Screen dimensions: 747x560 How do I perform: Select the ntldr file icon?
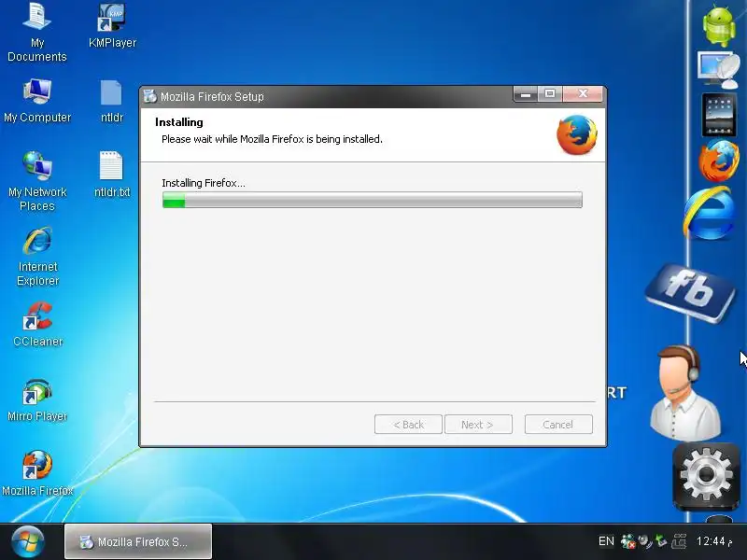pyautogui.click(x=111, y=101)
